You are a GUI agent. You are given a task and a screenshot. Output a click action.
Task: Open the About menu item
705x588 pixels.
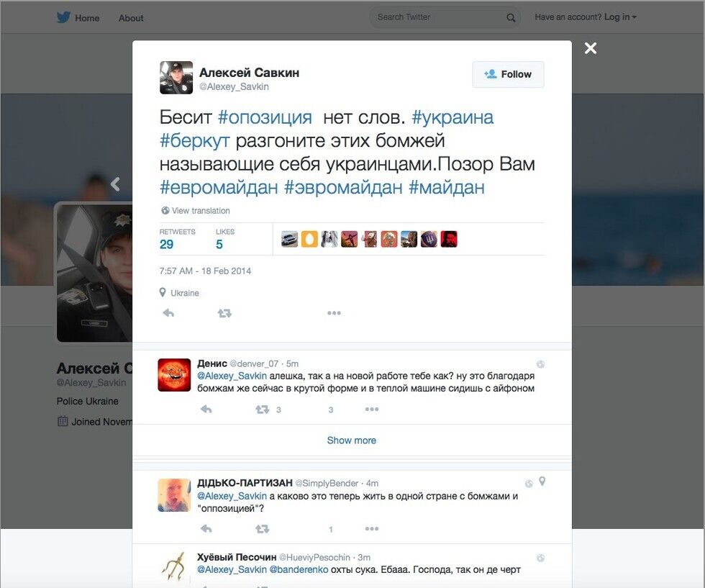click(x=131, y=18)
